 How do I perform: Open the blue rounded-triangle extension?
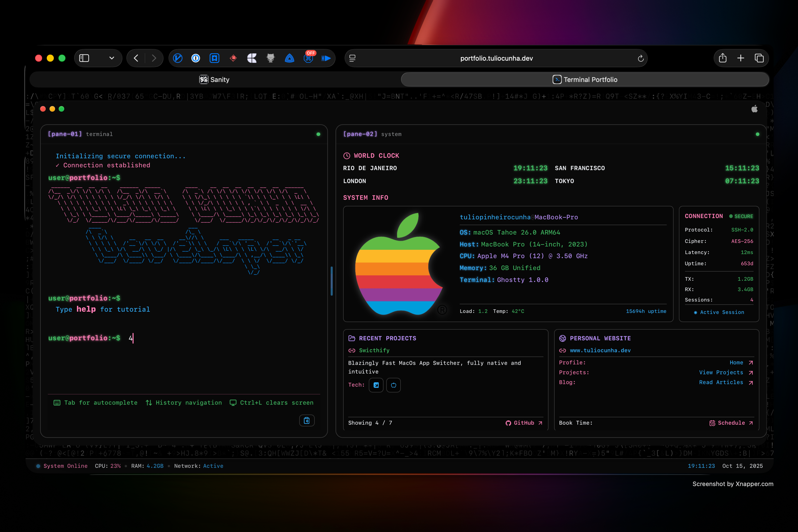[290, 58]
